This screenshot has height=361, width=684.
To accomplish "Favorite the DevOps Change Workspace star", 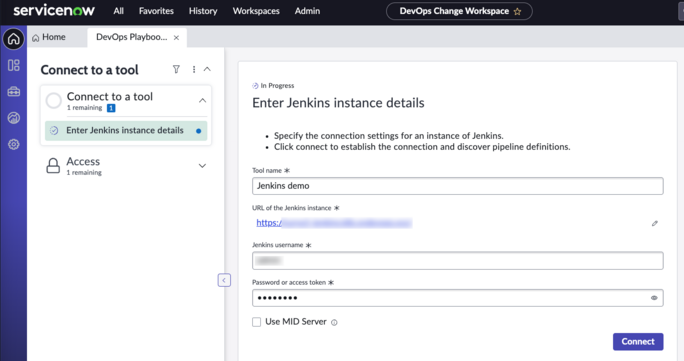I will [517, 11].
